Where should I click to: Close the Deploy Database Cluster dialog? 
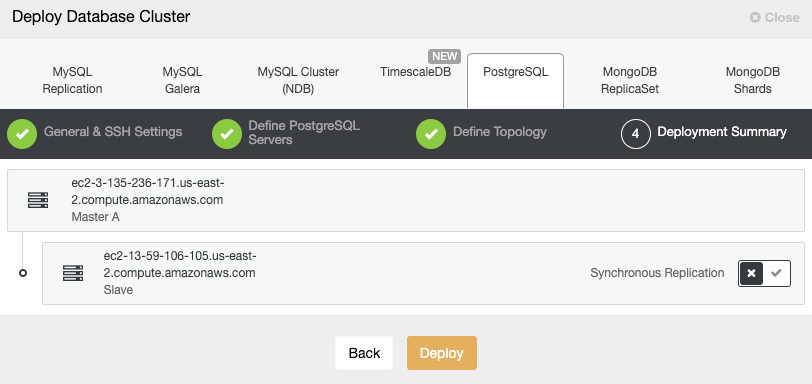(775, 18)
